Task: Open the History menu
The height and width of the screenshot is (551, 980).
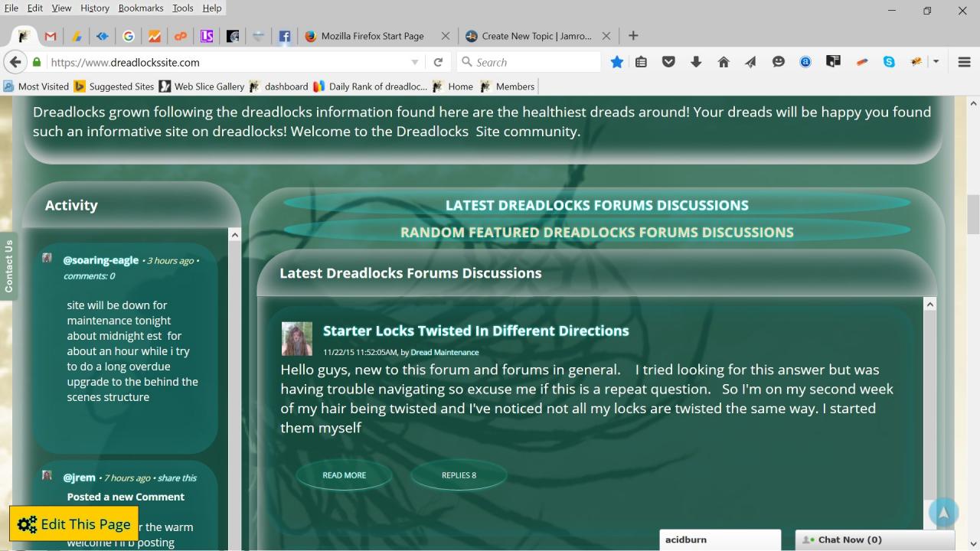Action: (94, 8)
